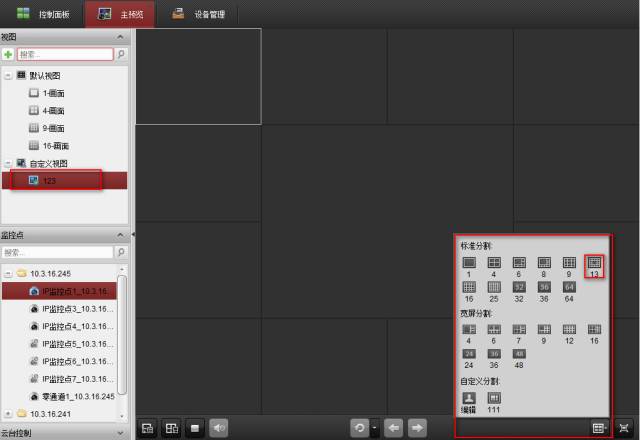Click the stop all live view toolbar icon

pyautogui.click(x=196, y=428)
